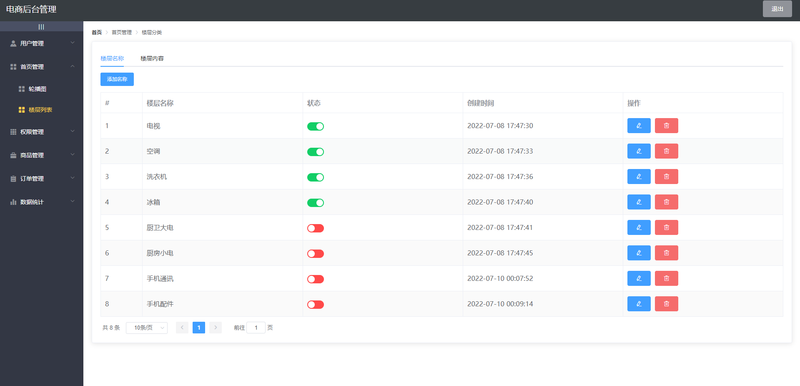Edit the 电视 row with pencil icon
Screen dimensions: 800x386
pyautogui.click(x=639, y=125)
